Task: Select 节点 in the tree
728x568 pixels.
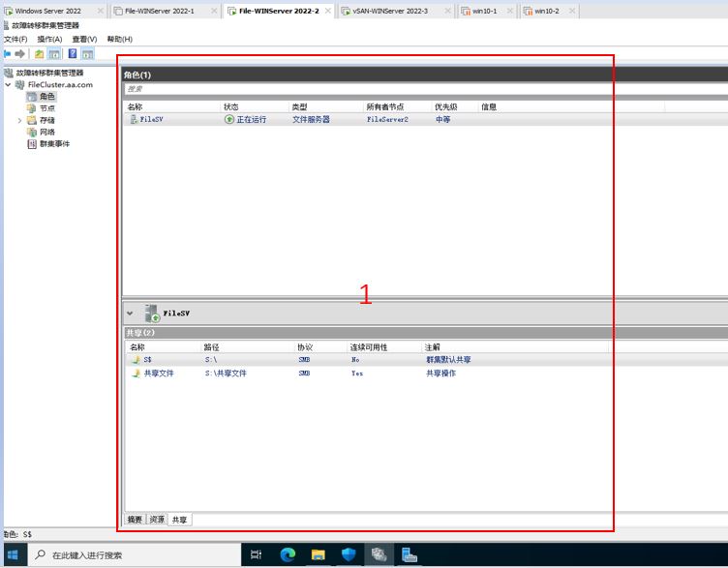Action: click(46, 108)
